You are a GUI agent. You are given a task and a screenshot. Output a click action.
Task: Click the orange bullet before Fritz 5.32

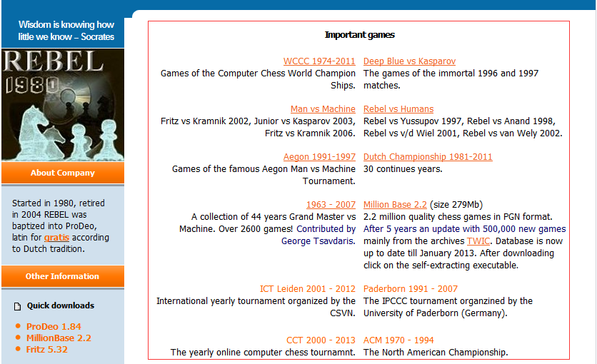[18, 349]
